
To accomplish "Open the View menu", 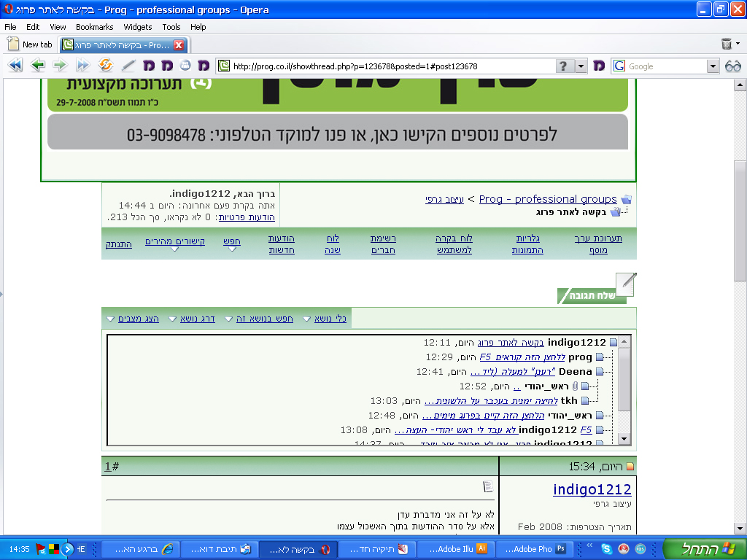I will [x=58, y=27].
